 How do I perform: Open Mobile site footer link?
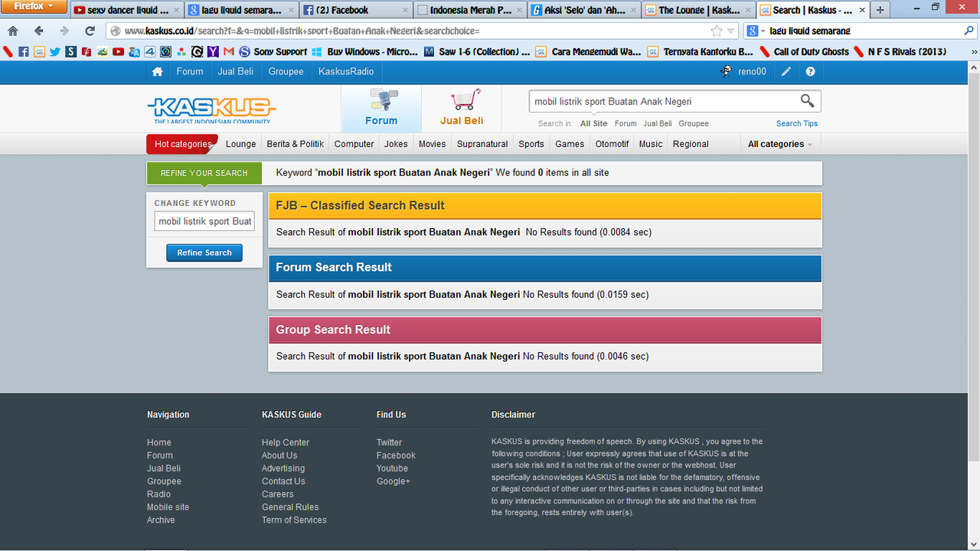(x=168, y=507)
